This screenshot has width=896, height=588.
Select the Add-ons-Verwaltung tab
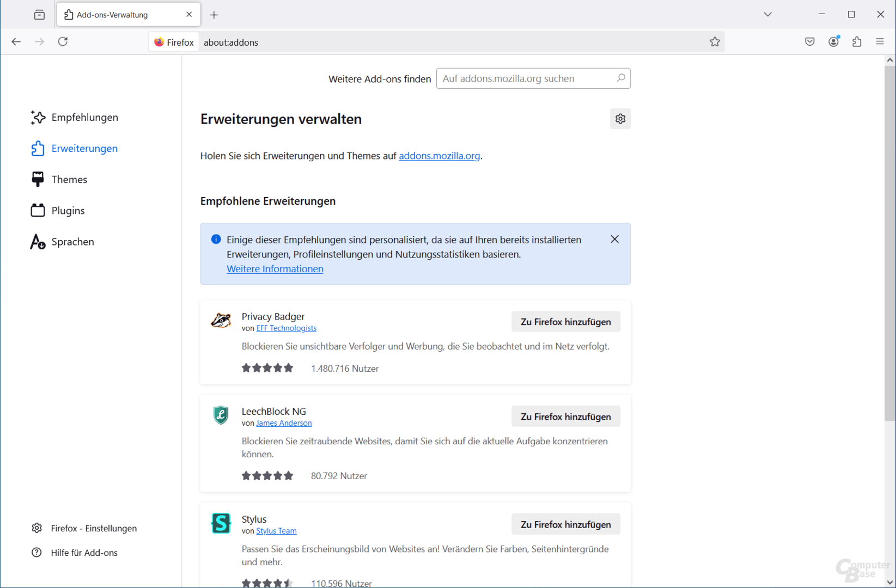tap(129, 15)
